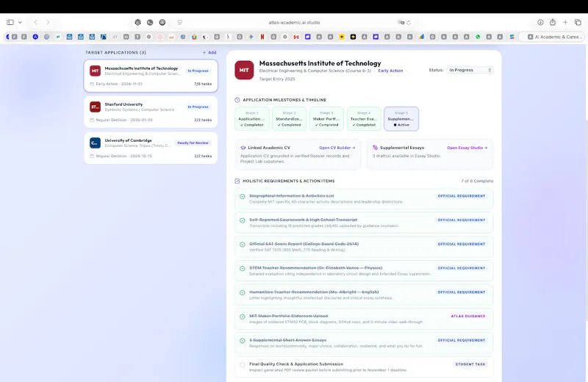Click the '2/3 tasks' count on Stanford card

click(x=203, y=120)
